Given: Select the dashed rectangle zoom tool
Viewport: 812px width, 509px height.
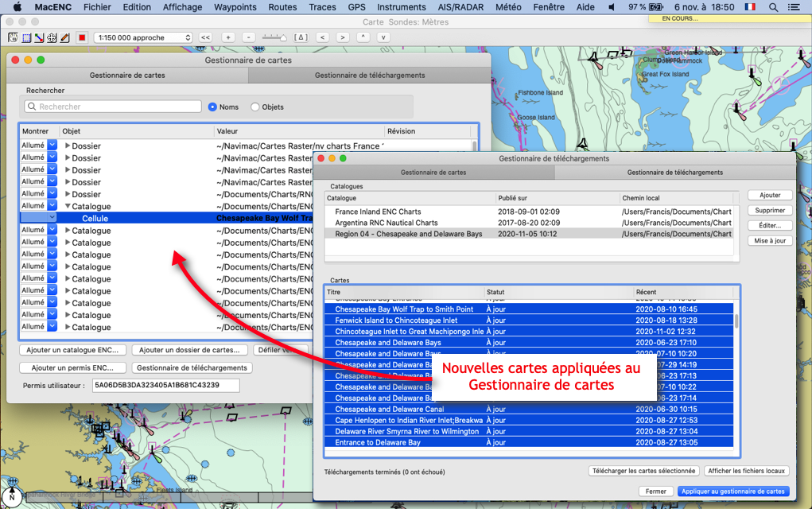Looking at the screenshot, I should click(x=26, y=37).
